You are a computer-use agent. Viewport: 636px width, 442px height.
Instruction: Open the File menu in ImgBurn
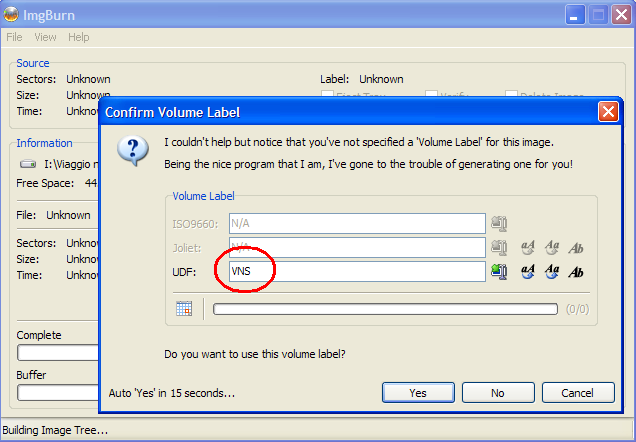pyautogui.click(x=14, y=37)
